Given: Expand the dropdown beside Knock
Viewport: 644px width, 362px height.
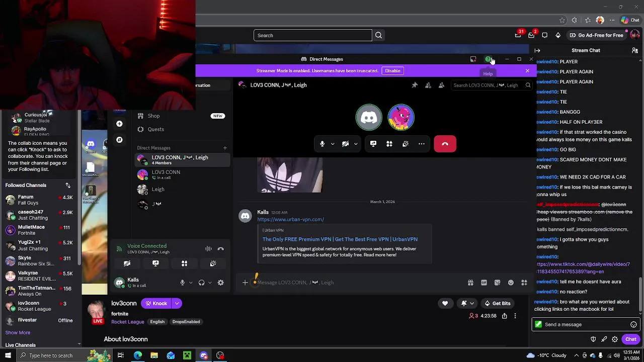Looking at the screenshot, I should click(177, 303).
